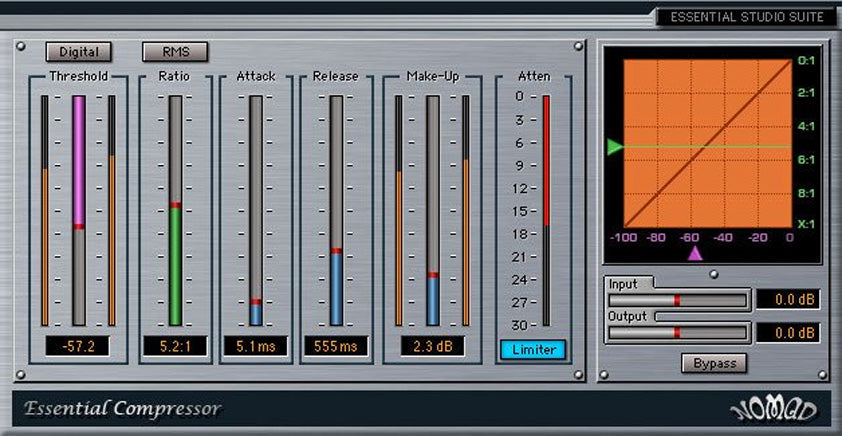This screenshot has height=436, width=842.
Task: Disable the Limiter toggle
Action: pos(533,350)
